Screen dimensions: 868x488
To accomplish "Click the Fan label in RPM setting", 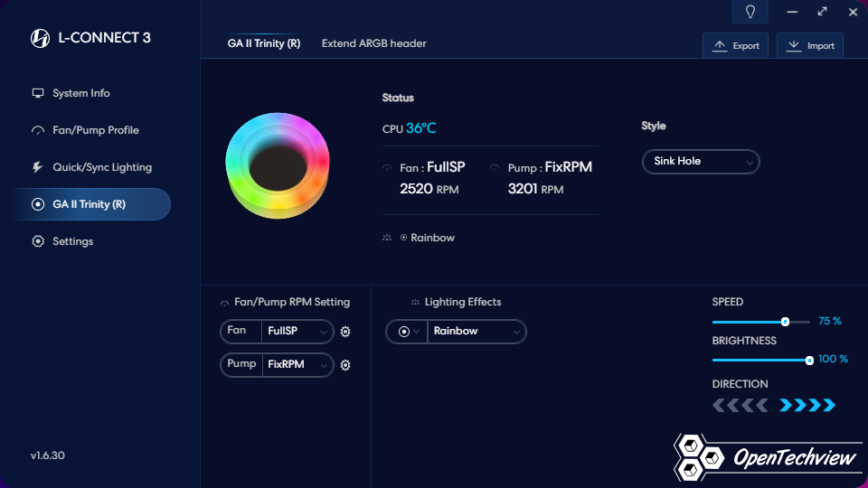I will (x=236, y=331).
